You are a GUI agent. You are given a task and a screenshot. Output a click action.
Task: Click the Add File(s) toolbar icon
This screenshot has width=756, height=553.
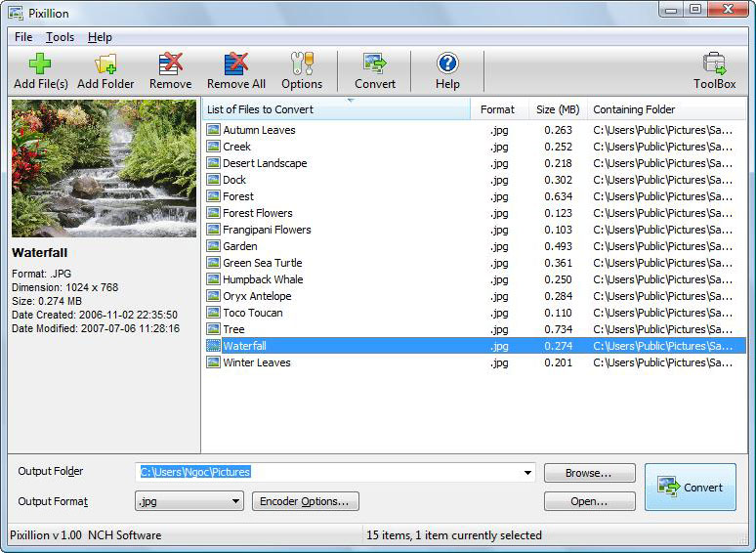(40, 64)
